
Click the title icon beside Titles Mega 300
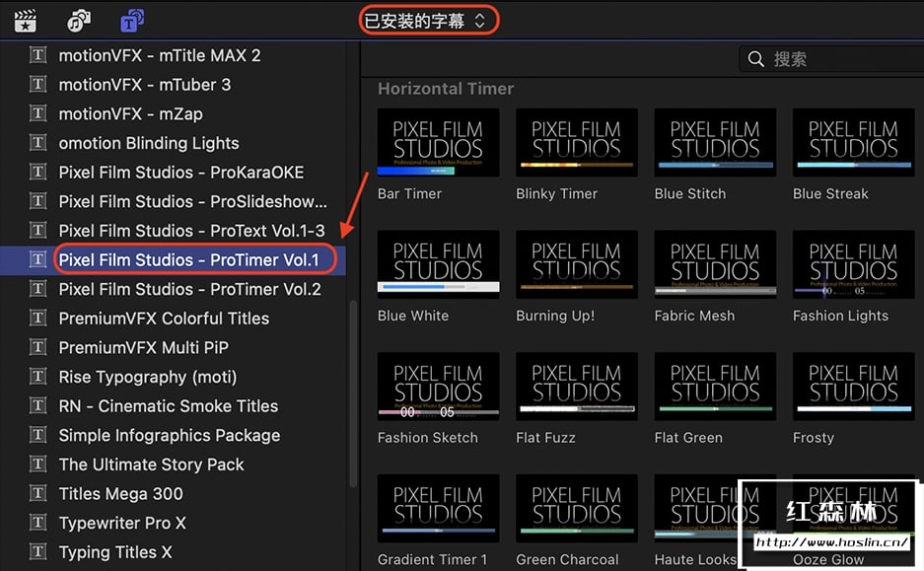click(37, 493)
